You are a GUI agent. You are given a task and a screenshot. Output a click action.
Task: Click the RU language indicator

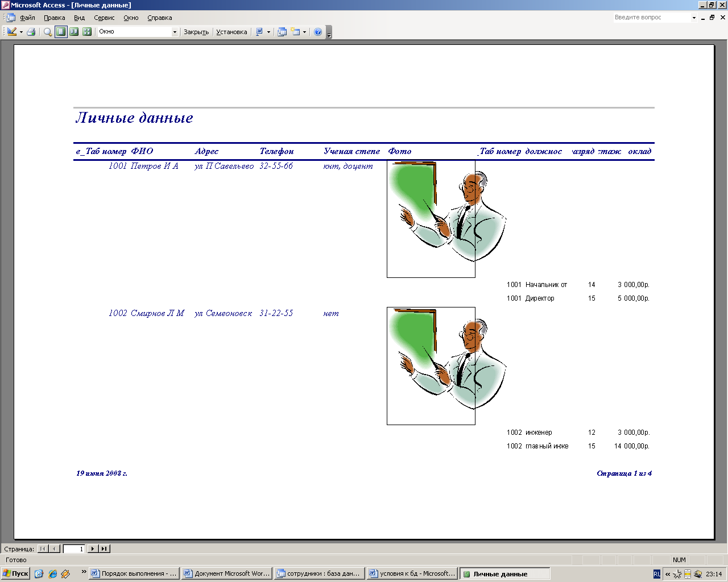click(x=657, y=574)
